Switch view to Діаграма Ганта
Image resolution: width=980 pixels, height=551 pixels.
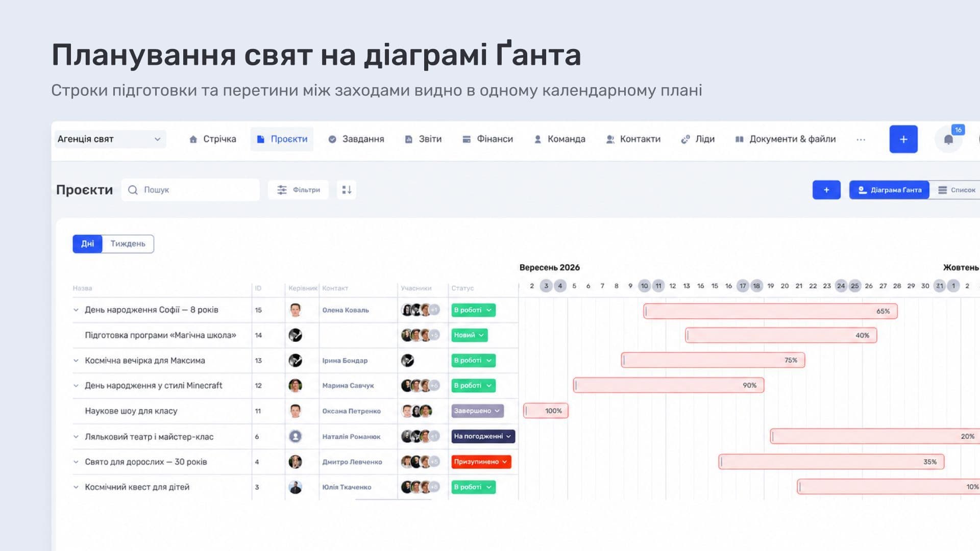(889, 190)
